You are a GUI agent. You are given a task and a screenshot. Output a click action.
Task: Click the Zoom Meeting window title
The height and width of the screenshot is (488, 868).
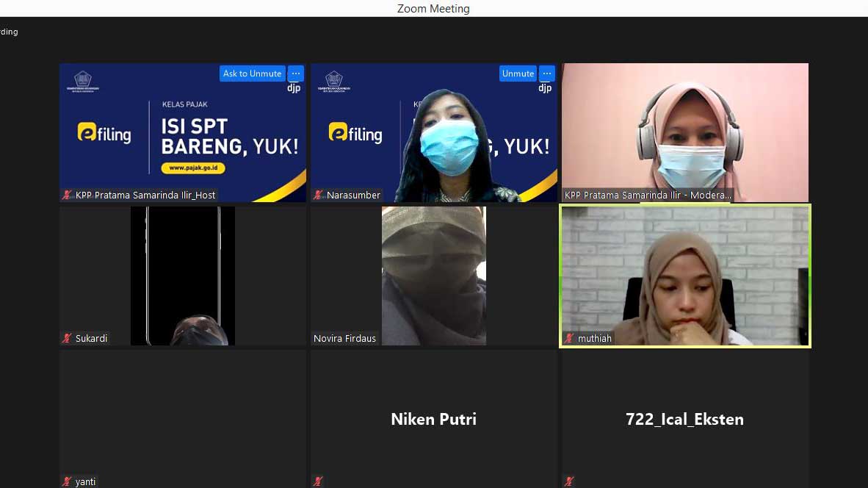click(433, 9)
